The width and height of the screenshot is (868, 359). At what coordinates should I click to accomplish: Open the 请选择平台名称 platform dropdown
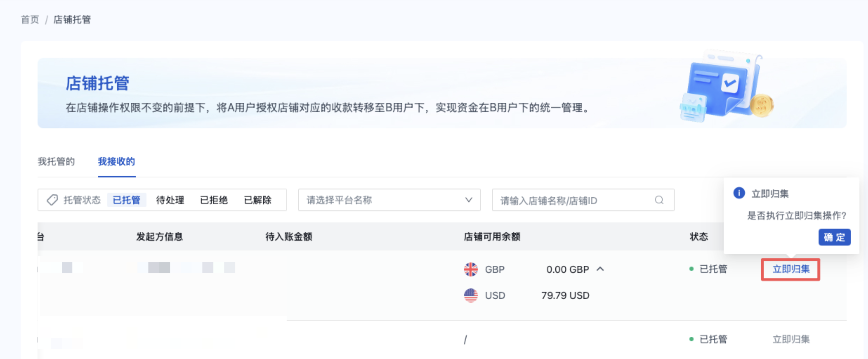(389, 200)
